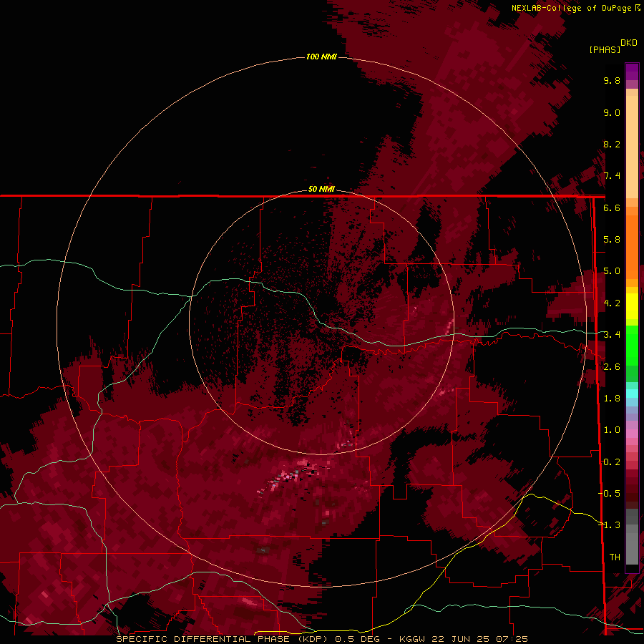Screen dimensions: 644x644
Task: Click the 100 NMI range ring label
Action: [321, 57]
